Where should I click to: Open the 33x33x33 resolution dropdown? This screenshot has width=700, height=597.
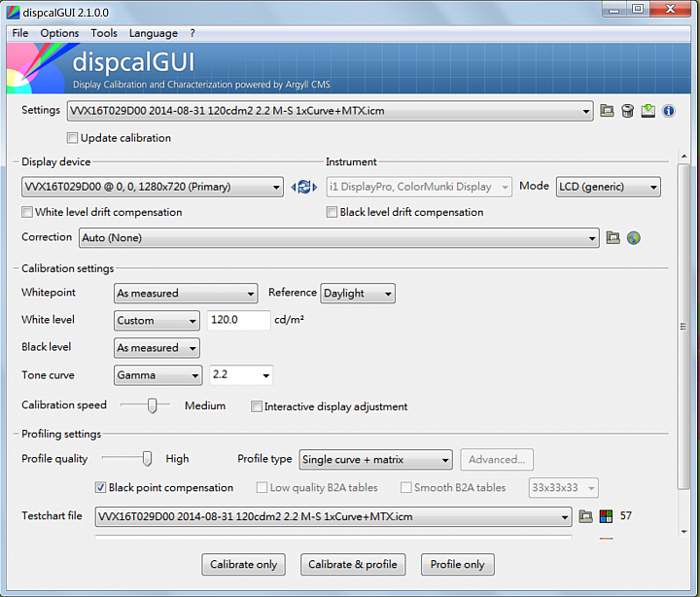tap(563, 487)
